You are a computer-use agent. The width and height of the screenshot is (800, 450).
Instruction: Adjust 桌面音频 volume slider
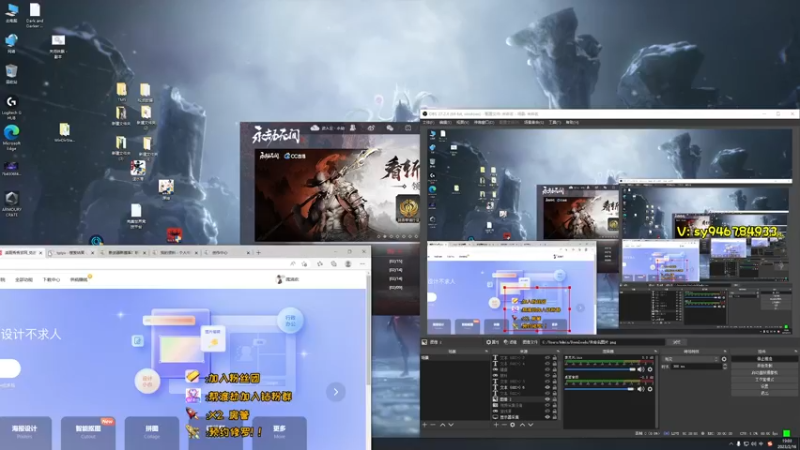point(600,389)
